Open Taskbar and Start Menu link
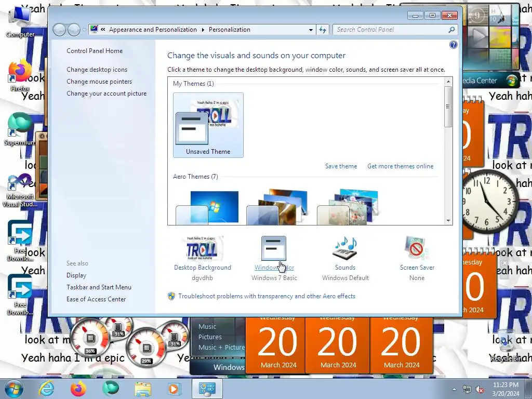Viewport: 532px width, 399px height. point(99,287)
